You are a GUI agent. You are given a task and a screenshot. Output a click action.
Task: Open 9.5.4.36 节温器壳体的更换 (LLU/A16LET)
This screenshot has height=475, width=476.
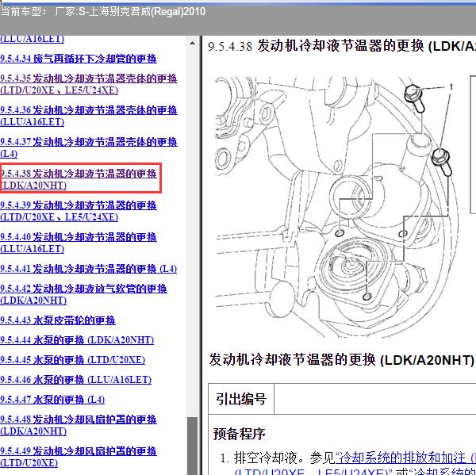(x=89, y=116)
